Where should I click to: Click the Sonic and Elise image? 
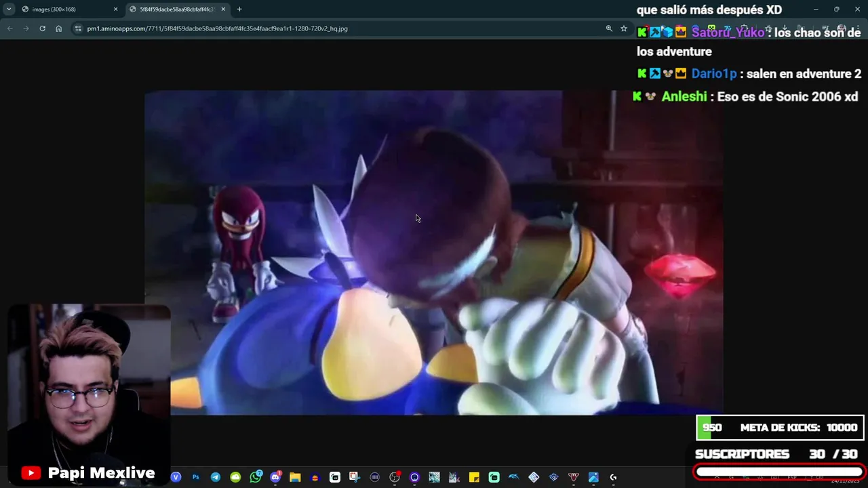(434, 253)
